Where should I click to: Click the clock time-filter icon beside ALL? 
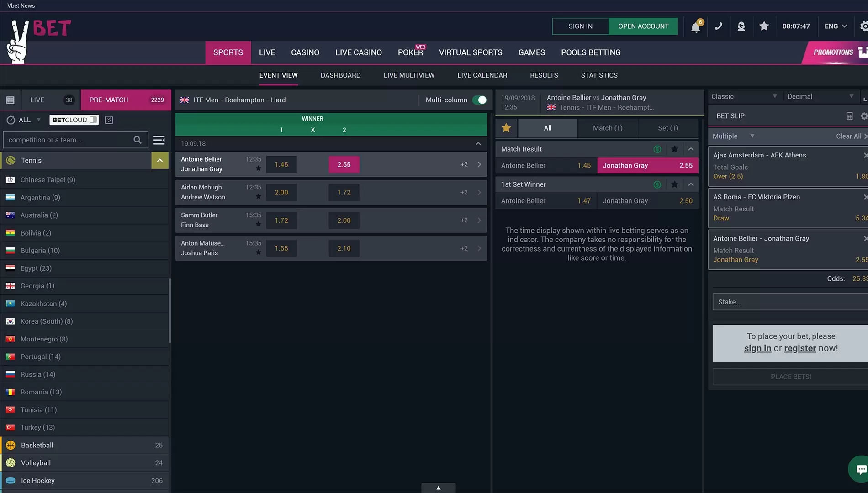click(11, 120)
